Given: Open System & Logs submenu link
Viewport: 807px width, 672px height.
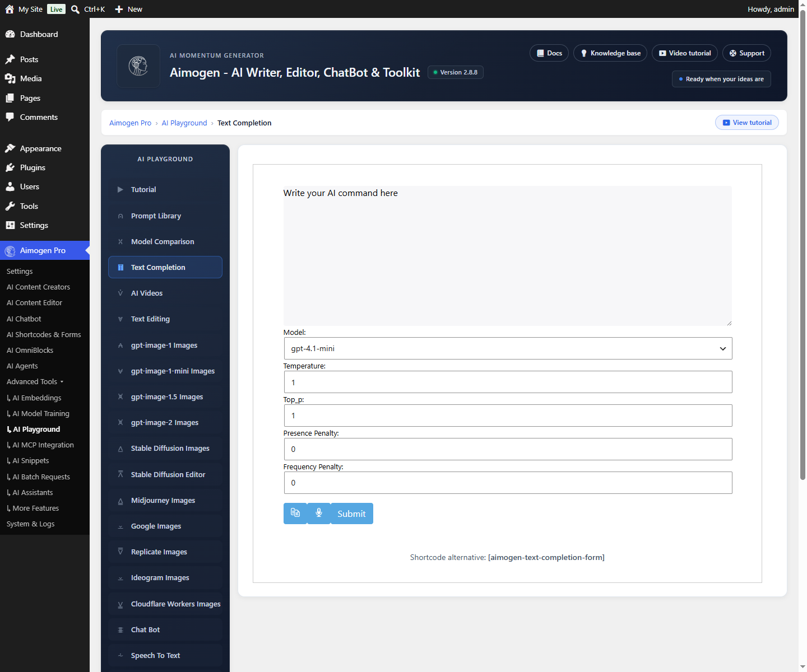Looking at the screenshot, I should coord(30,524).
